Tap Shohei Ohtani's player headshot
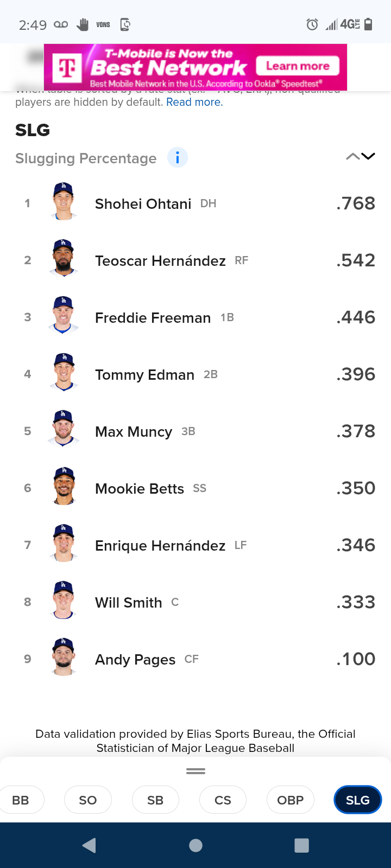Viewport: 391px width, 868px height. click(x=64, y=202)
